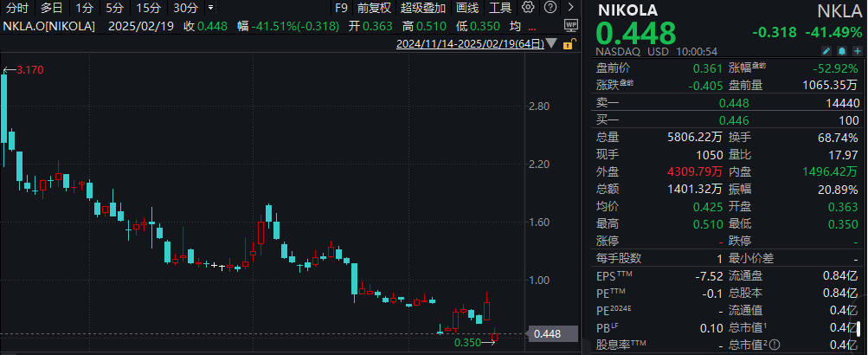Click the 外盘 value 4309.79万
The image size is (868, 355).
(x=694, y=171)
